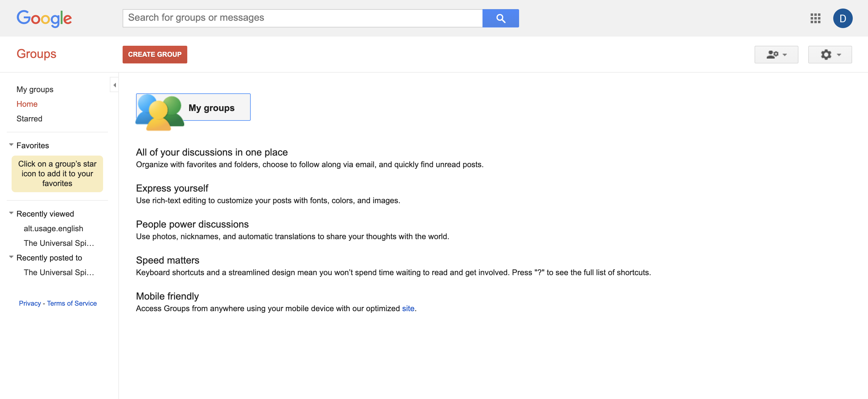Image resolution: width=868 pixels, height=399 pixels.
Task: Collapse the Recently posted to section
Action: (11, 257)
